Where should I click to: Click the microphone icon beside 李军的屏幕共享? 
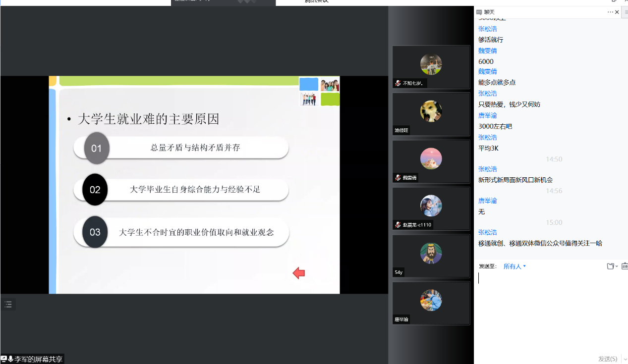10,359
